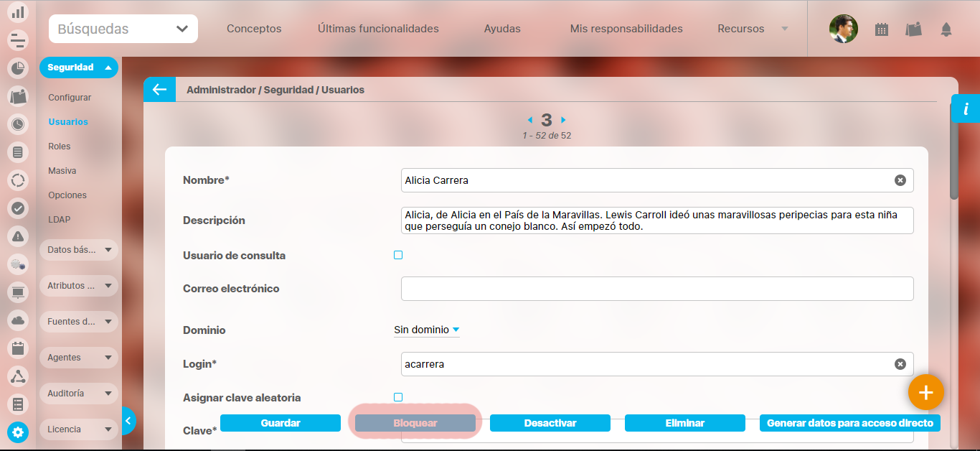The height and width of the screenshot is (451, 980).
Task: Clear the Login field with X icon
Action: [900, 364]
